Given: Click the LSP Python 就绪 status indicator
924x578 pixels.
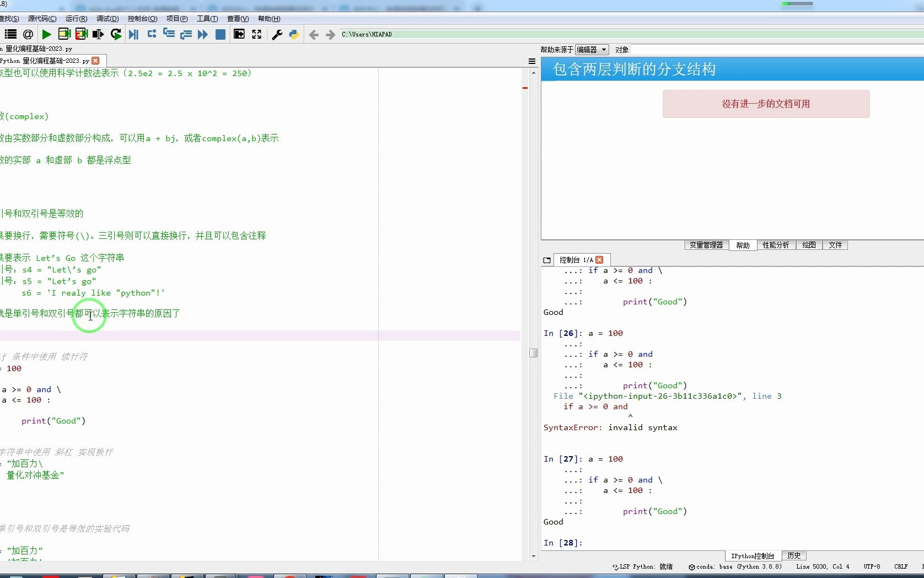Looking at the screenshot, I should [x=643, y=566].
